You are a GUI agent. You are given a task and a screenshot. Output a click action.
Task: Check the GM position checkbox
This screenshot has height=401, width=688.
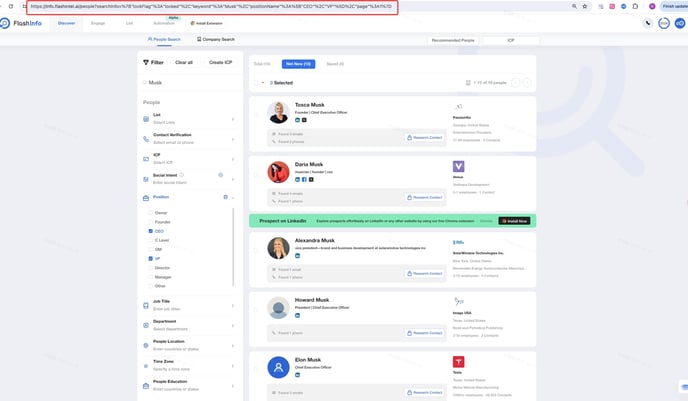click(150, 249)
